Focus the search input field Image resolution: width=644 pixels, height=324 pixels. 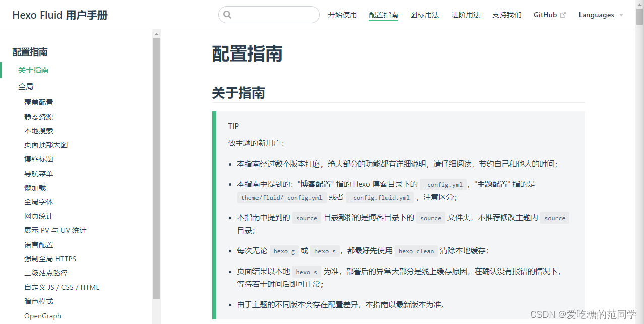269,15
